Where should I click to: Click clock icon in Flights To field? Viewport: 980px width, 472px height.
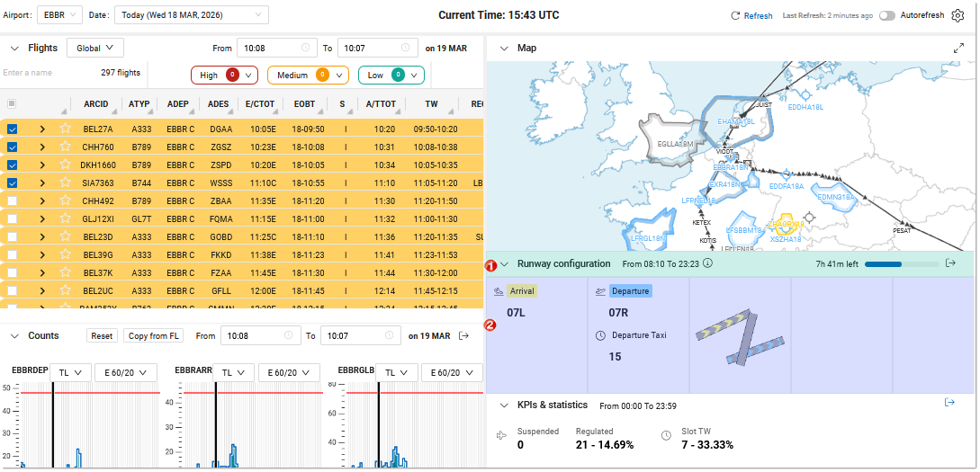click(x=406, y=48)
